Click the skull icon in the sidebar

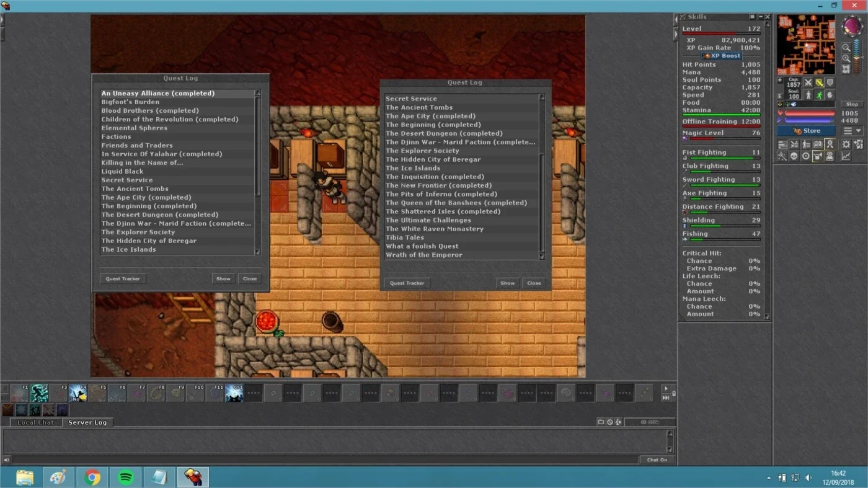(x=794, y=156)
